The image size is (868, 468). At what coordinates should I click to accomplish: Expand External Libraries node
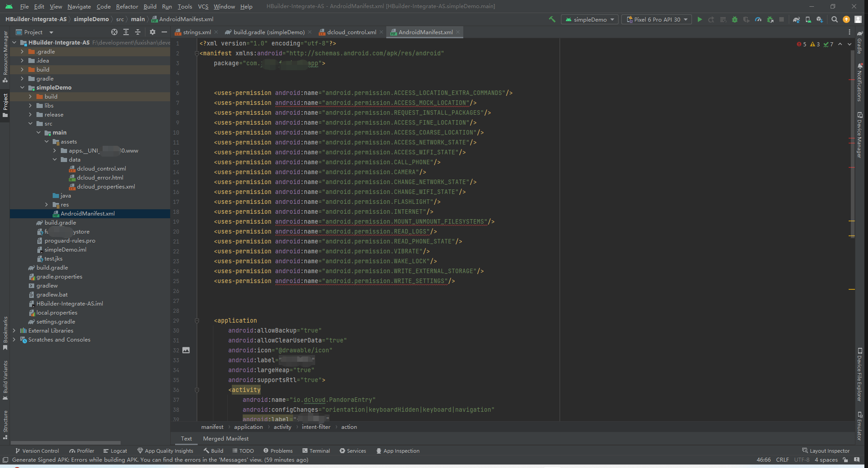click(x=14, y=330)
